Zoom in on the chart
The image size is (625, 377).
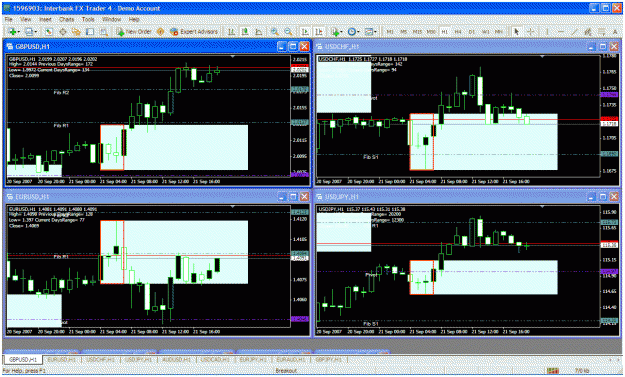(x=274, y=31)
